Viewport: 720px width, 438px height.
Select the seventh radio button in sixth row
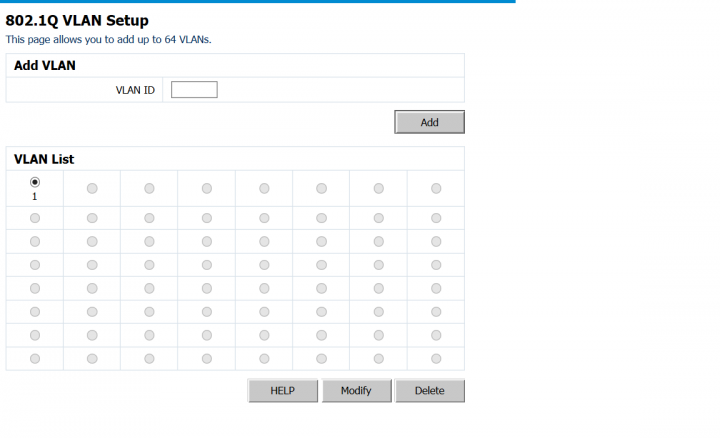[x=379, y=312]
